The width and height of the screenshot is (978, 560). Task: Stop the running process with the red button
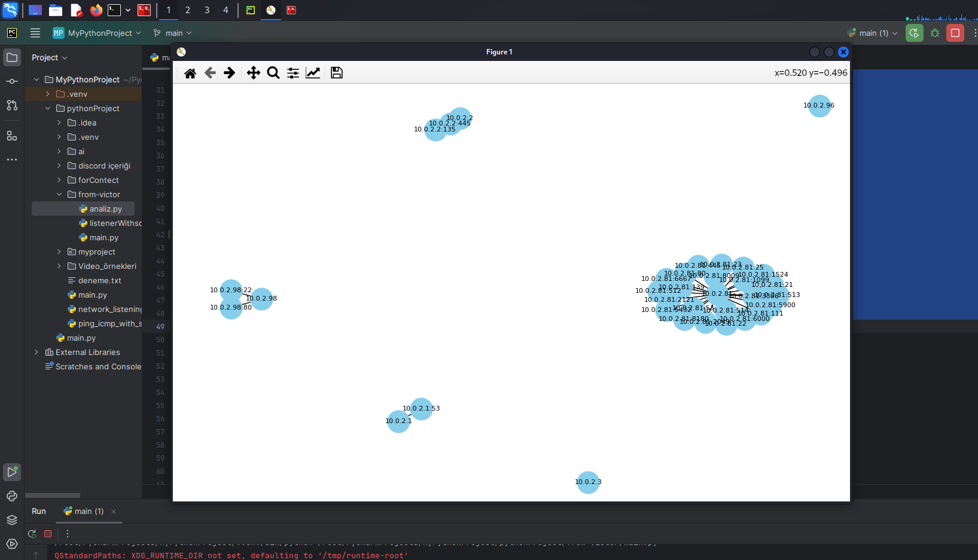(955, 33)
